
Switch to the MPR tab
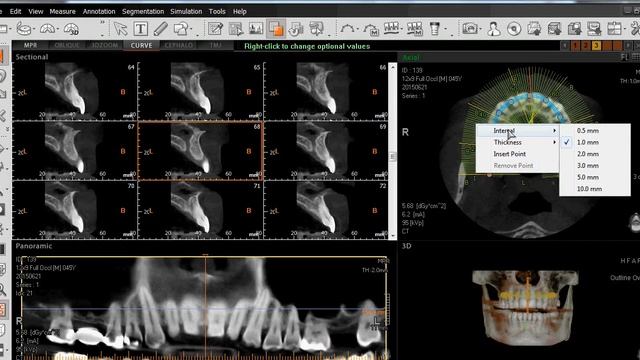click(x=30, y=45)
